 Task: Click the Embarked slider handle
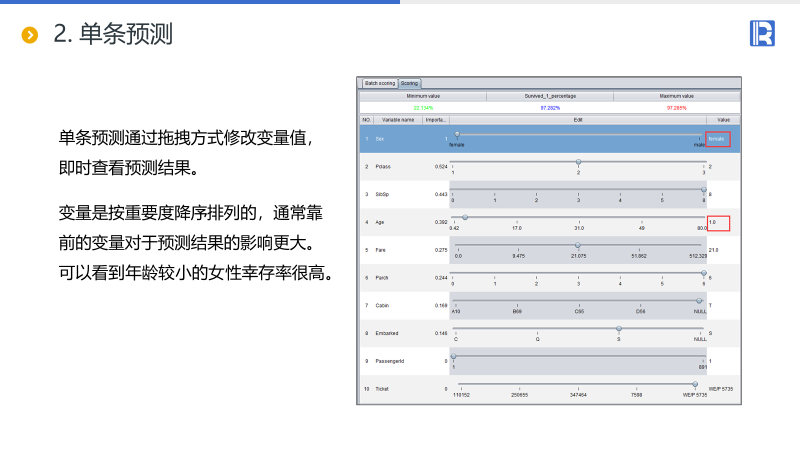click(619, 328)
